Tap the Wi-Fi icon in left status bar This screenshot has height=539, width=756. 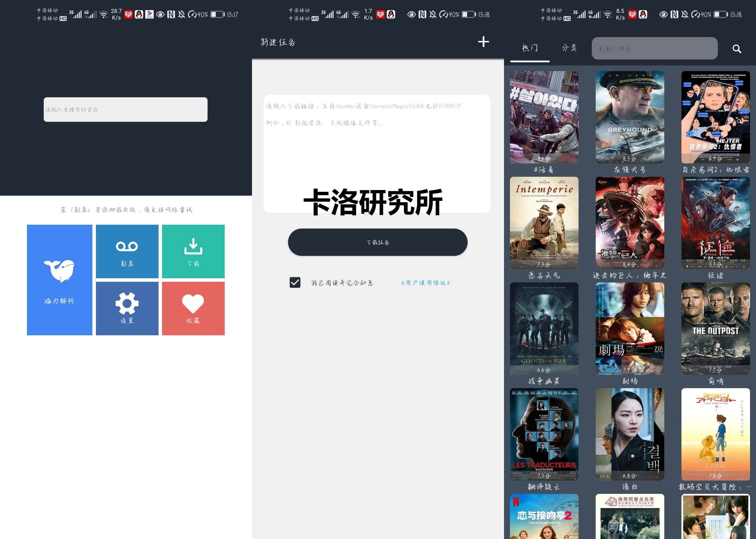tap(104, 15)
